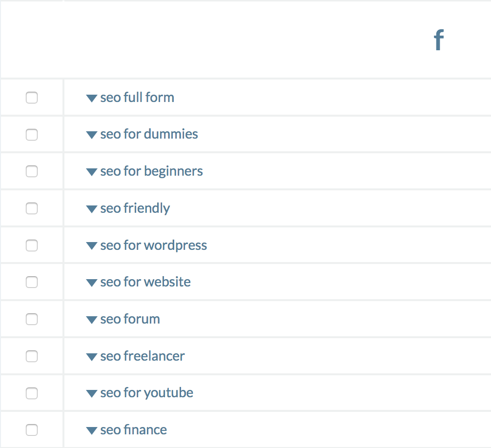
Task: Check the box for seo full form
Action: 32,98
